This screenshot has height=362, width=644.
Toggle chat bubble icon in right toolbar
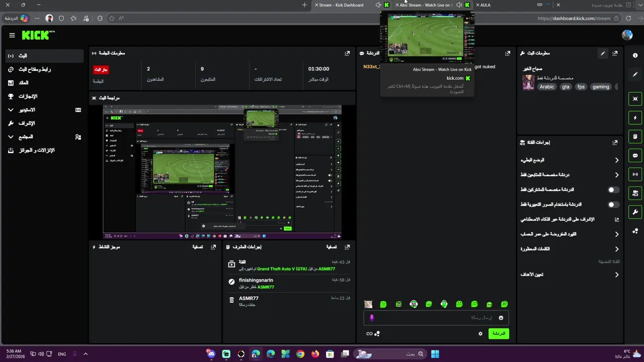coord(635,156)
